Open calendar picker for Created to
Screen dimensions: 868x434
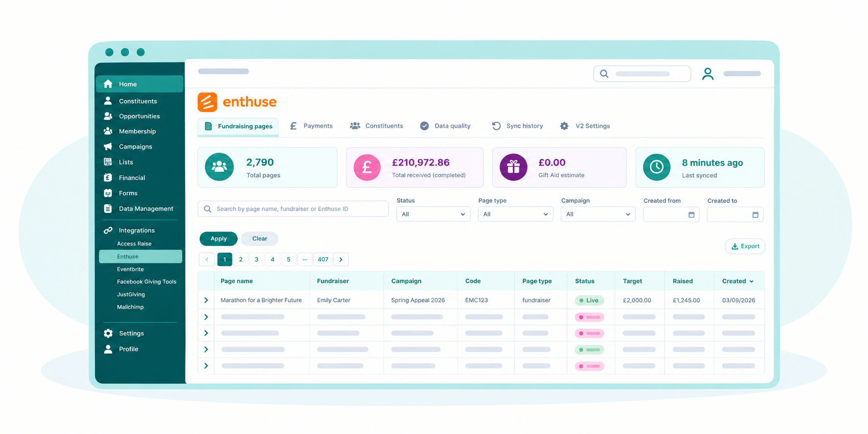pos(755,215)
